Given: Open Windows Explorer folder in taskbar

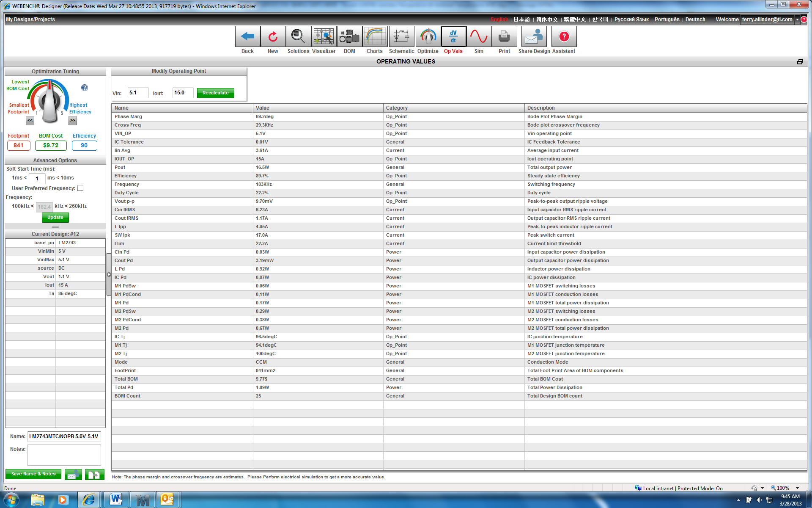Looking at the screenshot, I should 38,500.
